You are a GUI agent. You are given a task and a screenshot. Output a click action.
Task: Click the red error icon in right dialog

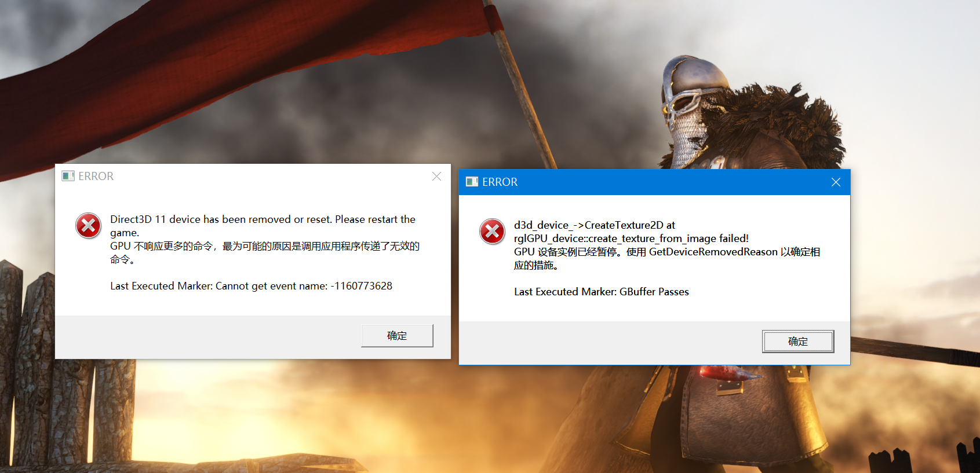(x=492, y=232)
